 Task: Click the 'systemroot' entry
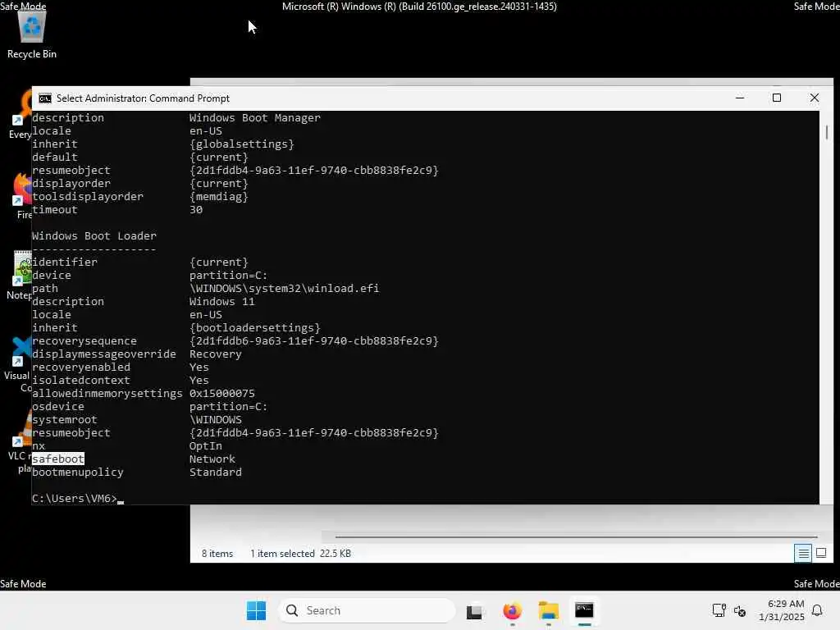click(x=64, y=419)
